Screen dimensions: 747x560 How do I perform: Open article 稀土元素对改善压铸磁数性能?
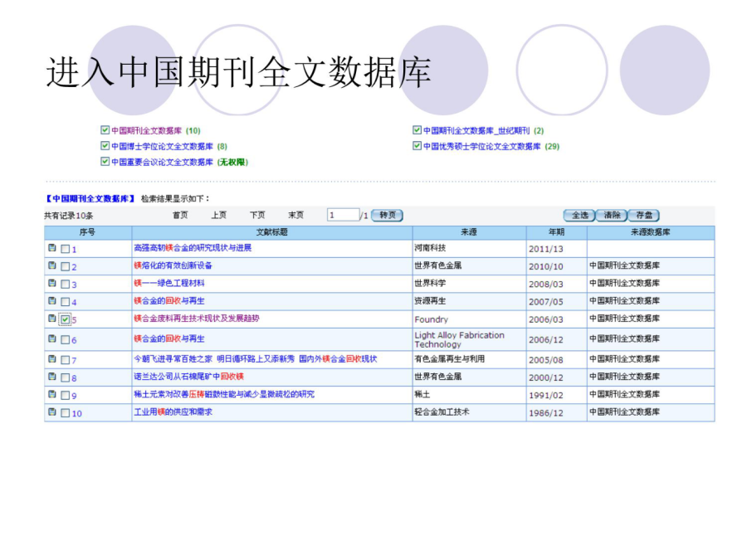click(x=224, y=394)
